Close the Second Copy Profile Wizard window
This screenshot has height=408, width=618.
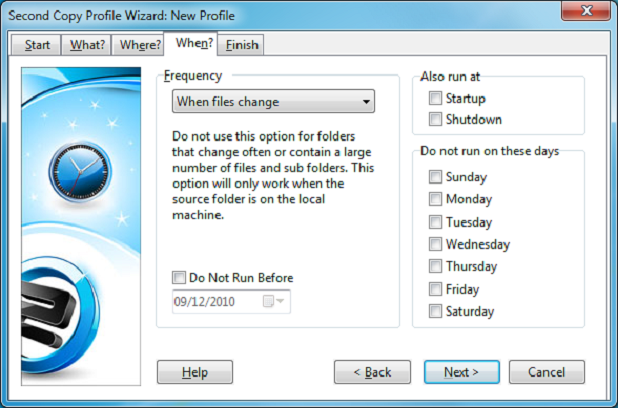tap(586, 11)
